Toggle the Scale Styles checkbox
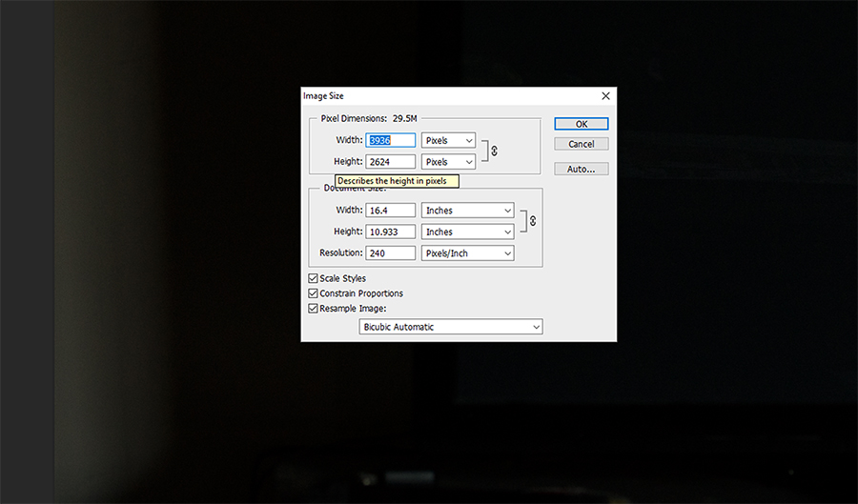The width and height of the screenshot is (858, 504). [x=313, y=278]
